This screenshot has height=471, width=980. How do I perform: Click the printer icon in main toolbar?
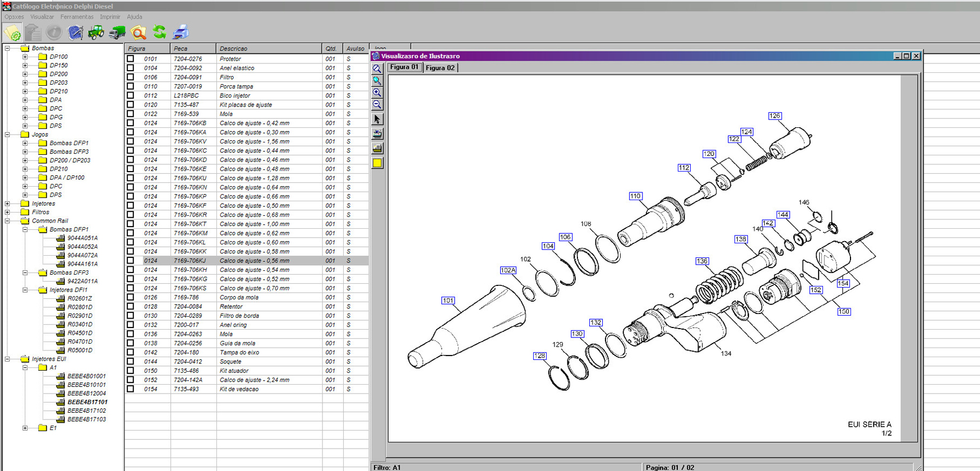click(x=181, y=33)
